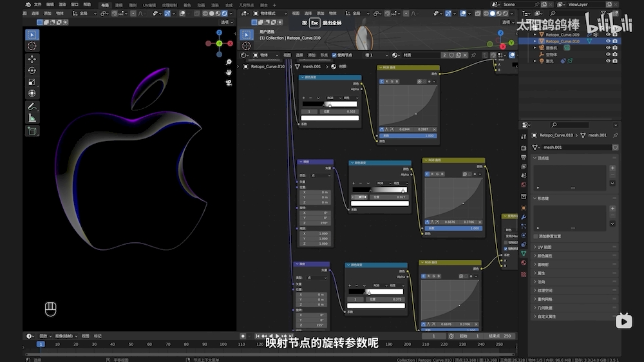644x362 pixels.
Task: Add a new vertex group with plus button
Action: tap(612, 168)
